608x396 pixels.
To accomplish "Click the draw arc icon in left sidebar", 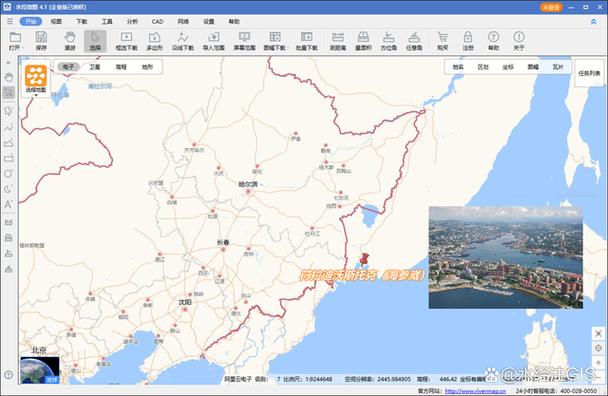I will pos(9,189).
